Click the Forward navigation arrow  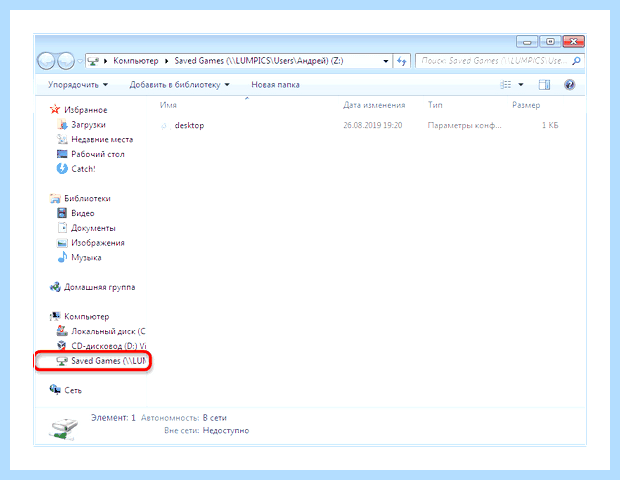pyautogui.click(x=66, y=61)
